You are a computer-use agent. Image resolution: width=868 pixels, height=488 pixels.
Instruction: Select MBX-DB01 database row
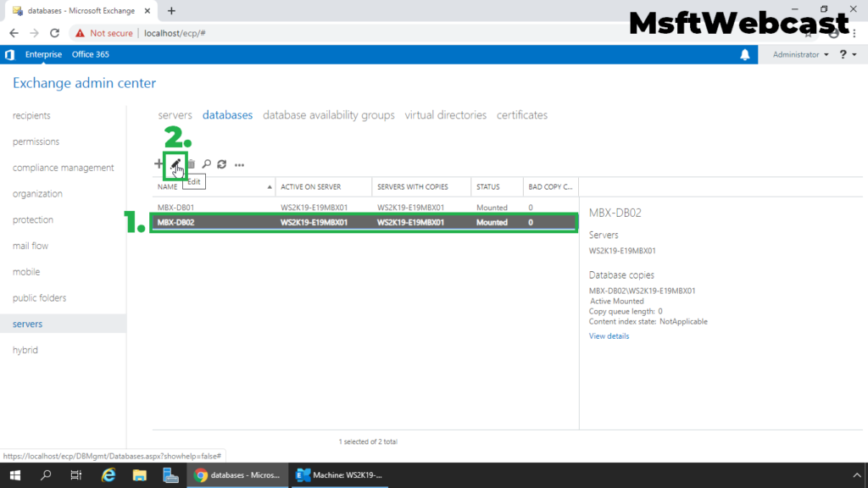point(365,208)
